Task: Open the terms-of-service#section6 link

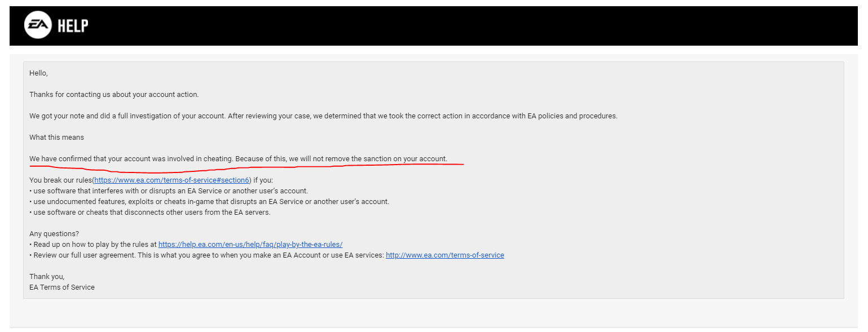Action: tap(171, 180)
